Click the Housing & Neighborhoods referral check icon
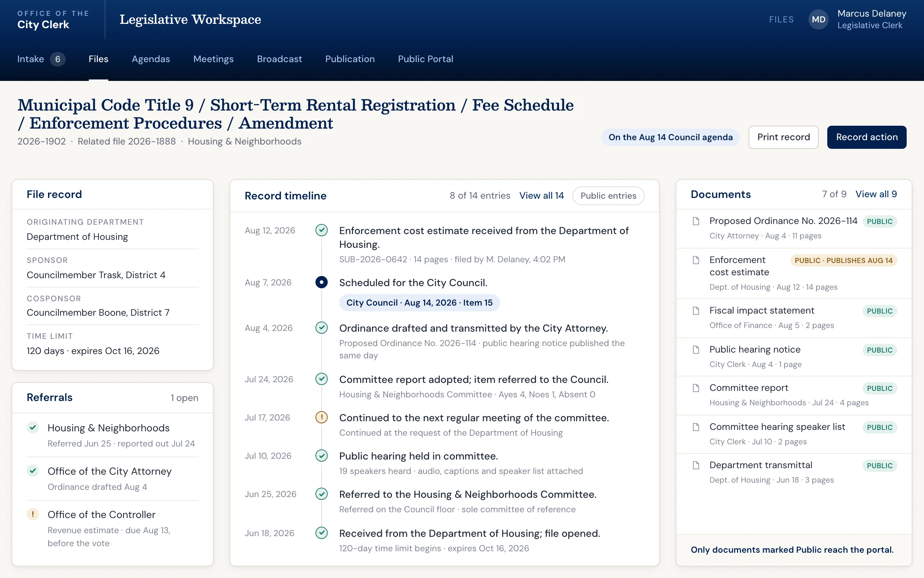 [x=33, y=427]
